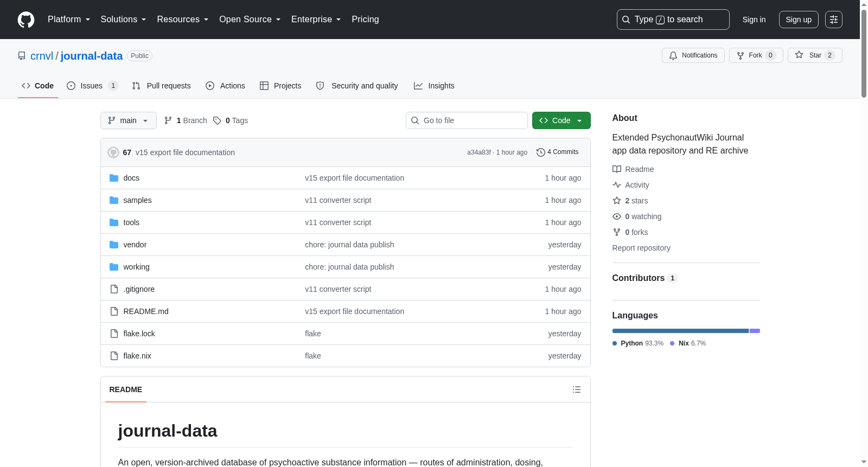
Task: Click the flake.nix file icon
Action: tap(114, 356)
